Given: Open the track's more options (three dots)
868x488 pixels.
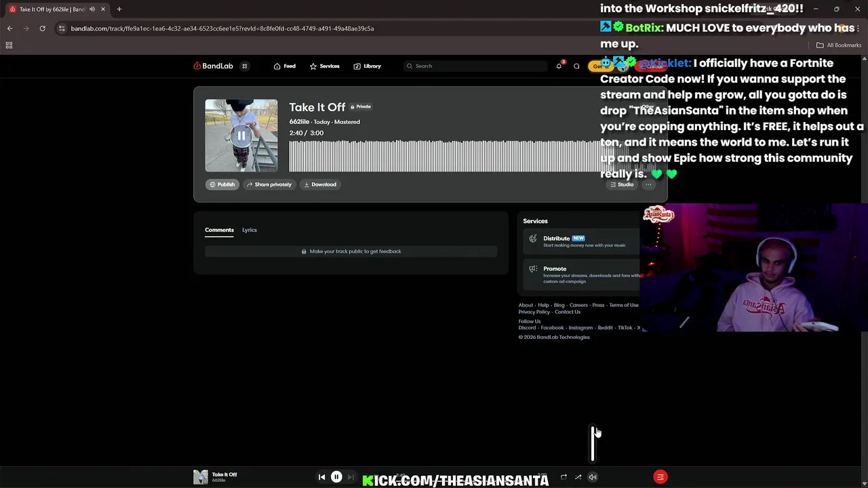Looking at the screenshot, I should pos(648,184).
